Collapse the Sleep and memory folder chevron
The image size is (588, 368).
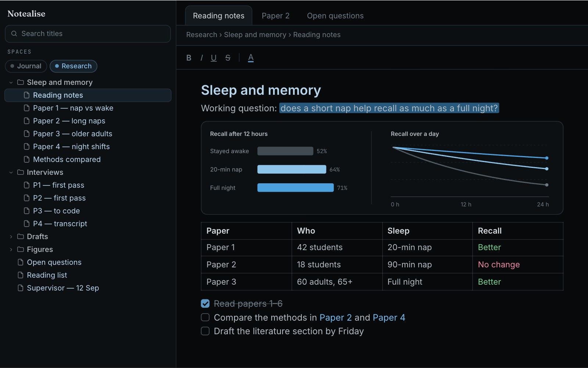pyautogui.click(x=11, y=82)
